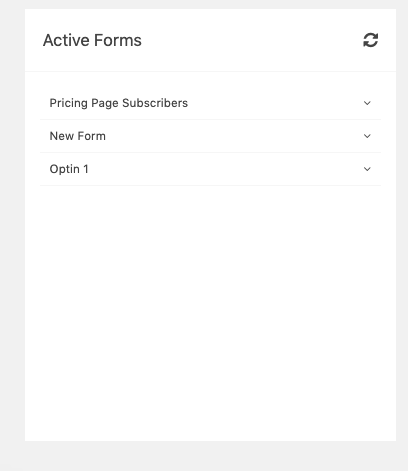Expand the New Form chevron arrow
This screenshot has width=408, height=471.
coord(367,136)
